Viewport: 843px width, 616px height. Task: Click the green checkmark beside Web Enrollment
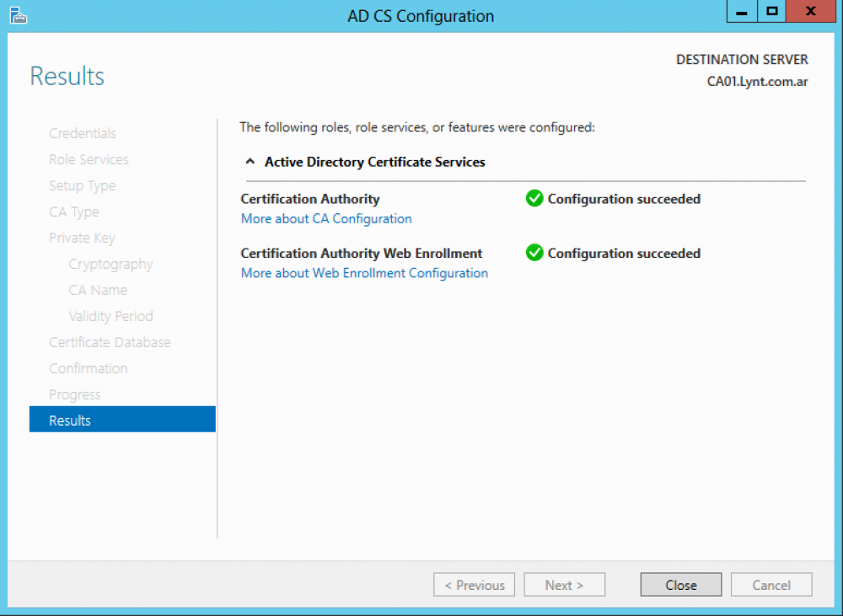(x=534, y=253)
